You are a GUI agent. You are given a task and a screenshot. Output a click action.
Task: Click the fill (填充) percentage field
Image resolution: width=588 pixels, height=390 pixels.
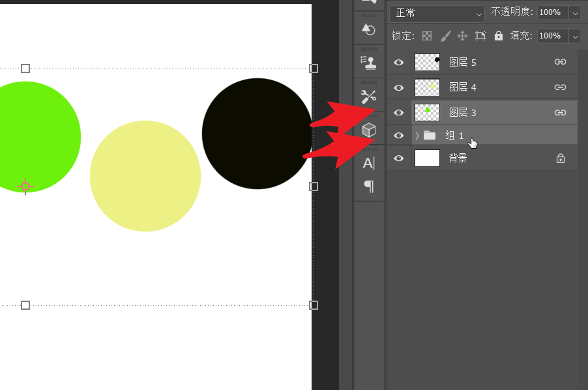[x=552, y=36]
